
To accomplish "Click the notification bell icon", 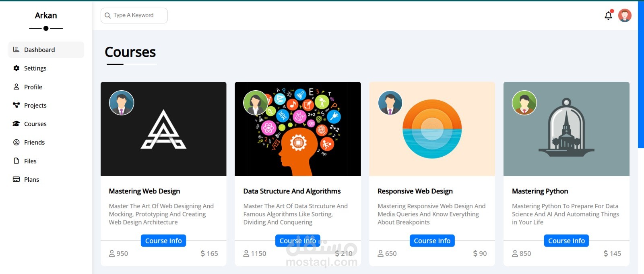I will 608,16.
